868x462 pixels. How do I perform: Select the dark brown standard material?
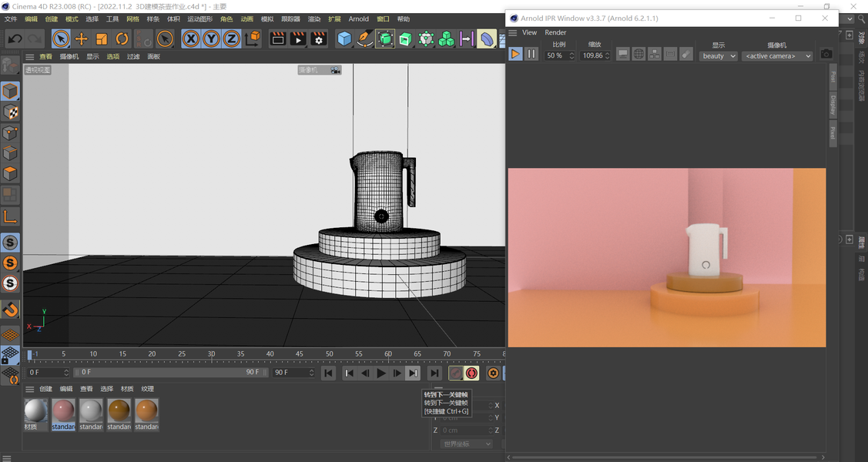119,415
